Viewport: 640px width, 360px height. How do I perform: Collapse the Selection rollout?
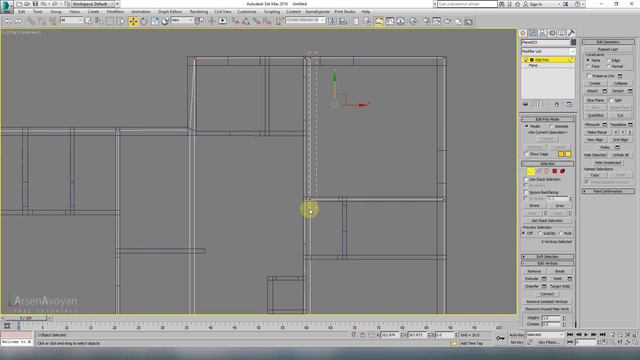tap(547, 164)
